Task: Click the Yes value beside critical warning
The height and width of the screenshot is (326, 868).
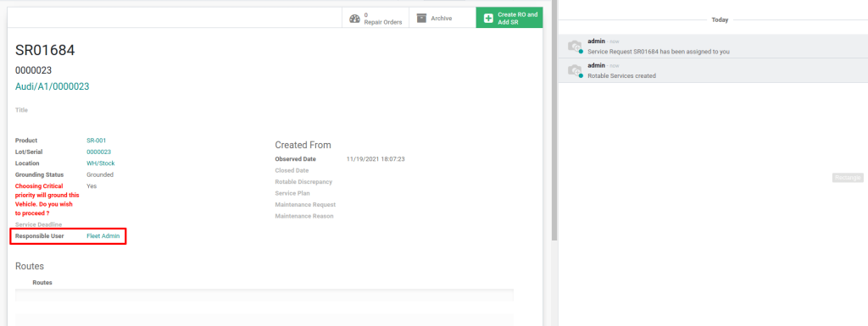Action: (x=92, y=186)
